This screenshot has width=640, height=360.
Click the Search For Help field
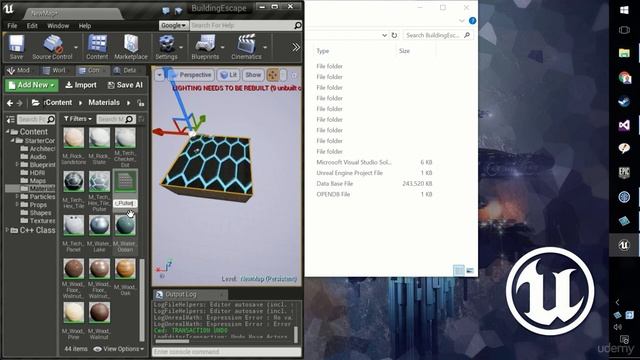[242, 25]
